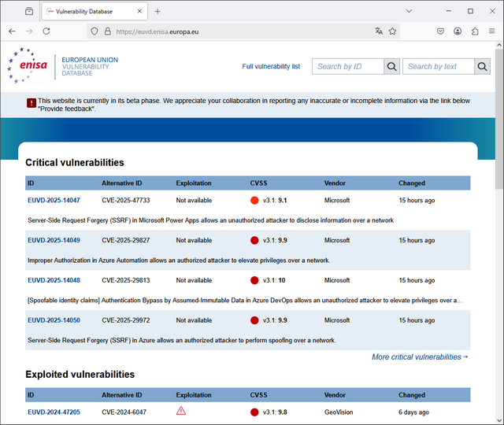Close the Vulnerability Database tab
504x425 pixels.
[x=139, y=11]
